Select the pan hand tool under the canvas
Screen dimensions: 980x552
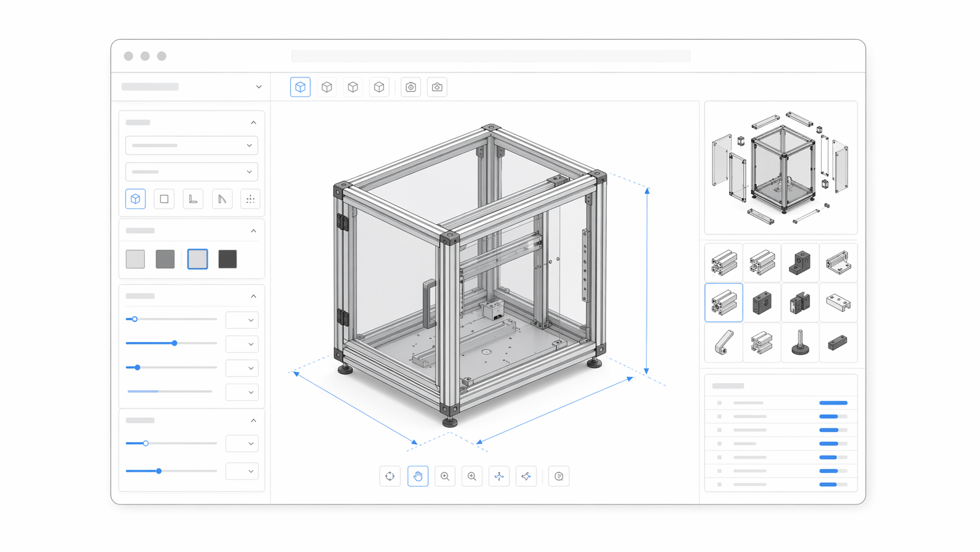click(418, 476)
